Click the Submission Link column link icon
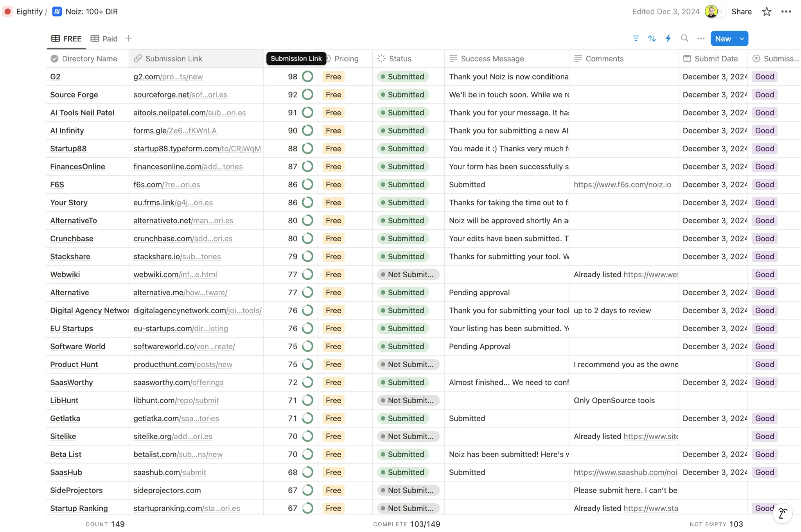The width and height of the screenshot is (801, 532). tap(138, 59)
